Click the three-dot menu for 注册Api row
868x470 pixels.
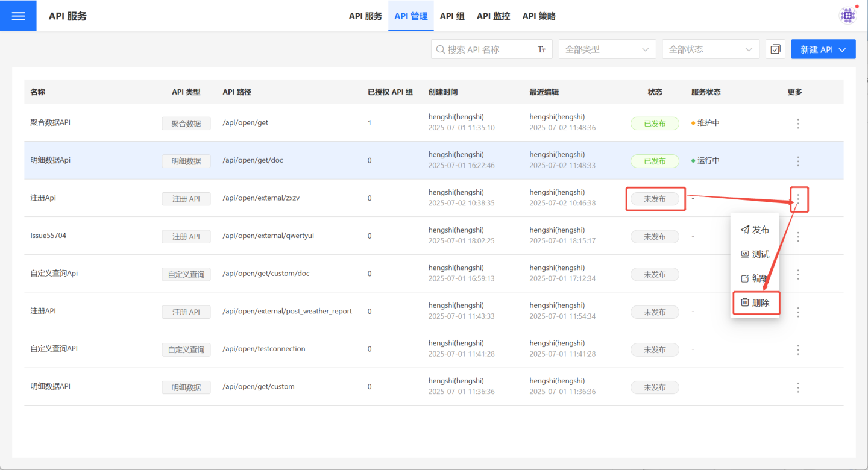click(799, 199)
